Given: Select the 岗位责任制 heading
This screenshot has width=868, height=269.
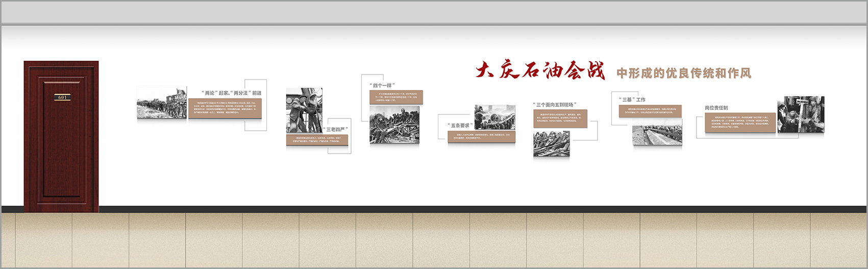Looking at the screenshot, I should coord(716,108).
